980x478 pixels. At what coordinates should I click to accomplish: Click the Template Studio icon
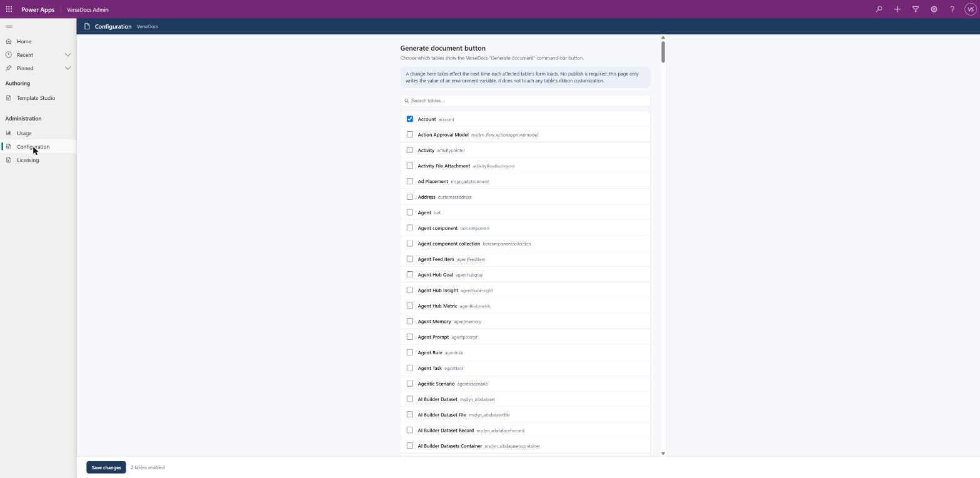(9, 98)
